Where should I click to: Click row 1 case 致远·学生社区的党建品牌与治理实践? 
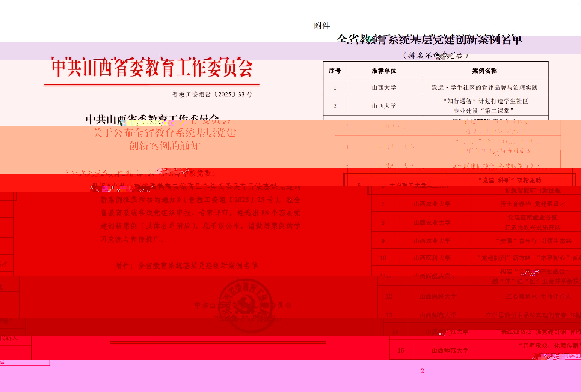(484, 87)
